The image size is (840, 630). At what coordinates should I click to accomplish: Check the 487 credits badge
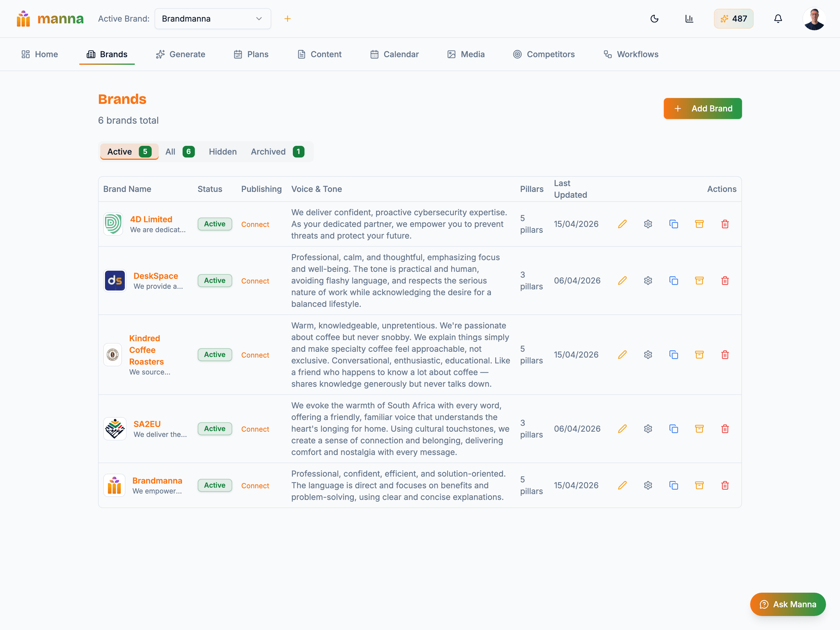click(x=734, y=19)
